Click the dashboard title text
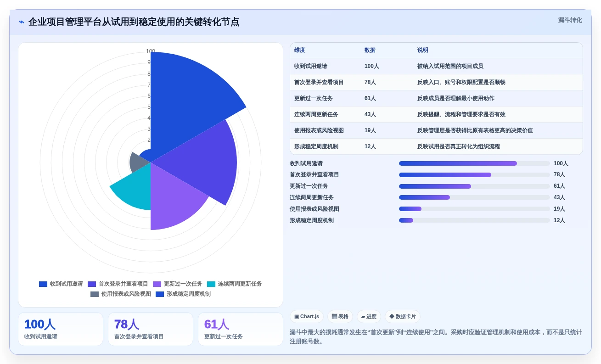Viewport: 601px width, 364px height. tap(134, 22)
